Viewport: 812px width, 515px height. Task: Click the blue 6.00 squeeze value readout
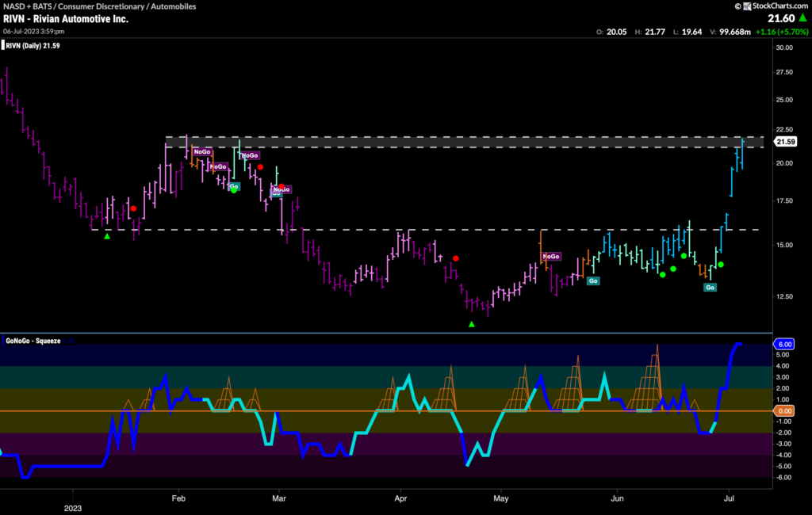click(x=785, y=344)
